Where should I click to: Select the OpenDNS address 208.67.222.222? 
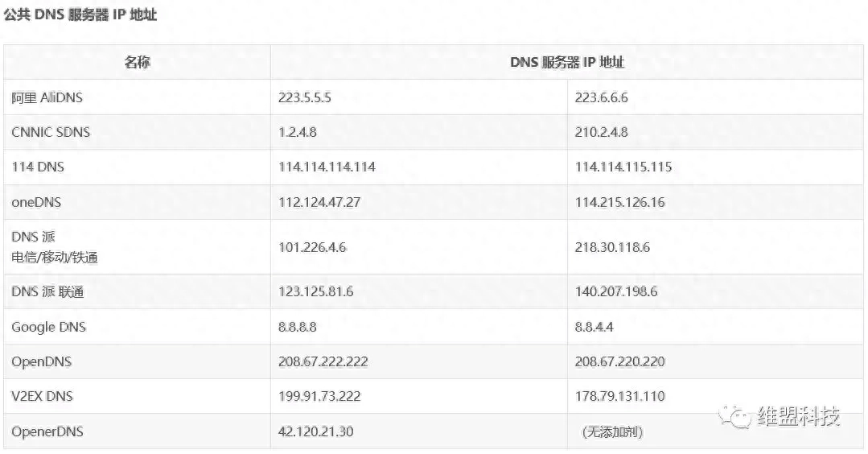[323, 361]
